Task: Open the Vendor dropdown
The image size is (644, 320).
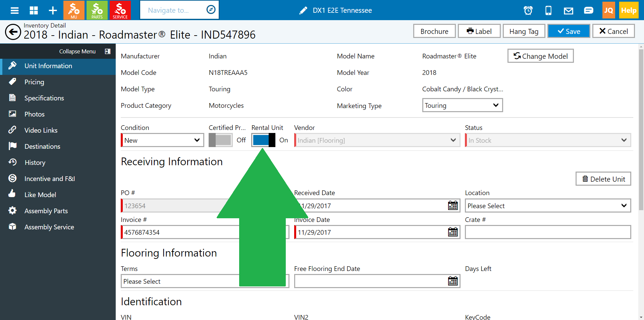Action: point(377,140)
